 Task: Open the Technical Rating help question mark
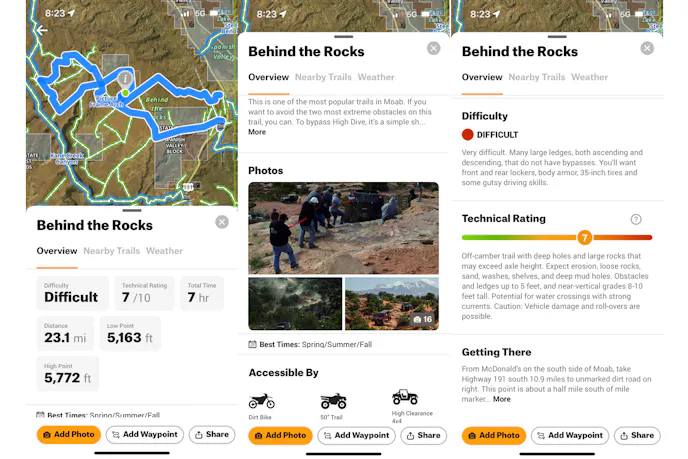point(636,219)
